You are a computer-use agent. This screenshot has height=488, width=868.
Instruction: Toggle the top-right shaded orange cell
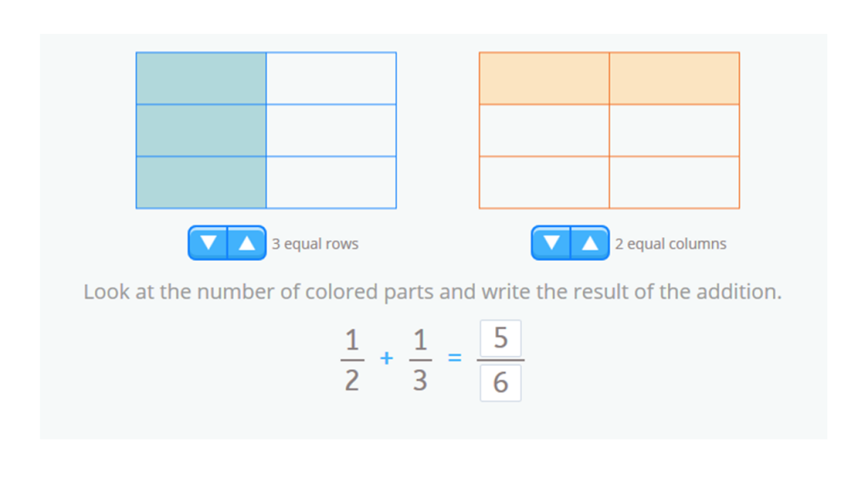pos(676,78)
